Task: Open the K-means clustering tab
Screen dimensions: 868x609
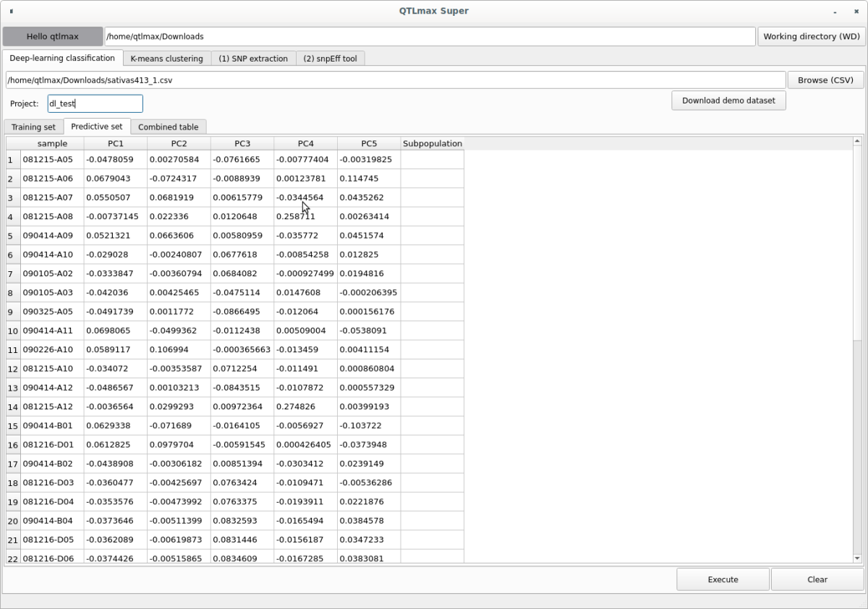Action: 166,59
